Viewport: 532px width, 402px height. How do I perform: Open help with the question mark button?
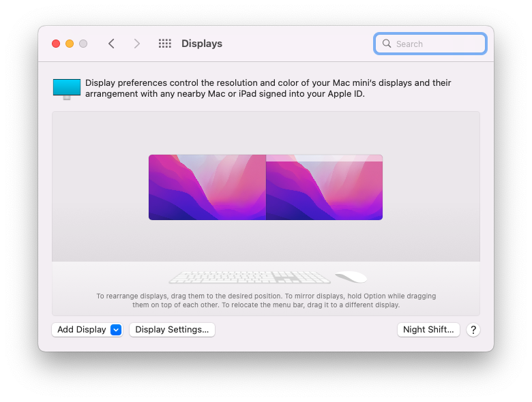473,330
